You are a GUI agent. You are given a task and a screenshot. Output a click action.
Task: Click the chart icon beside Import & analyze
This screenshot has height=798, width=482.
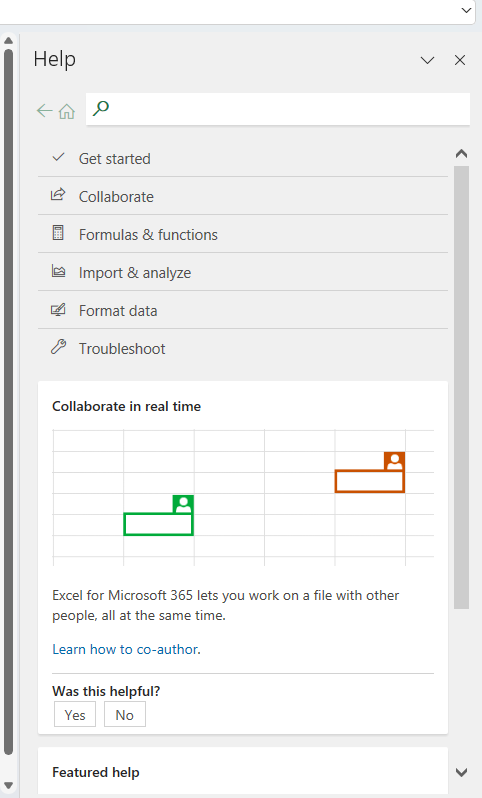pyautogui.click(x=59, y=271)
